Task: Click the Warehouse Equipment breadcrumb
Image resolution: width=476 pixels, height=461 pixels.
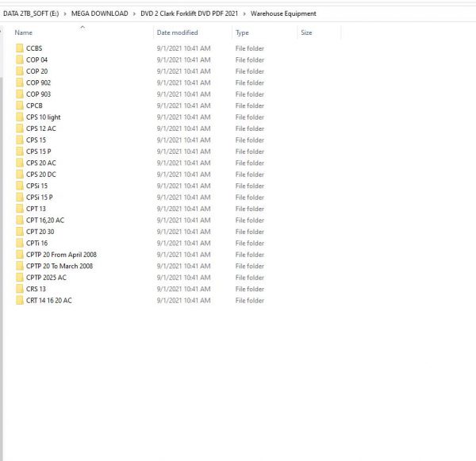Action: (x=283, y=13)
